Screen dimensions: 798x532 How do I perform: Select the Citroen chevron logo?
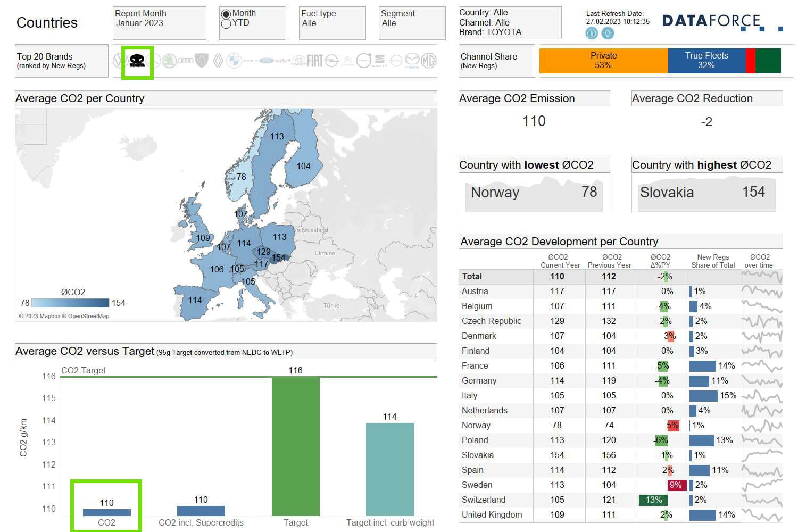pyautogui.click(x=347, y=61)
